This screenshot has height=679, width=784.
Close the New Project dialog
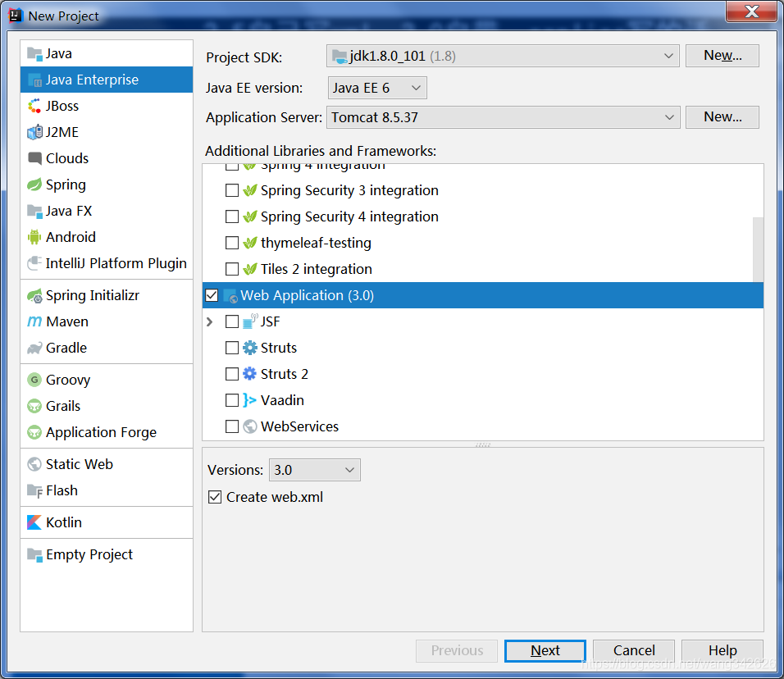pyautogui.click(x=751, y=11)
